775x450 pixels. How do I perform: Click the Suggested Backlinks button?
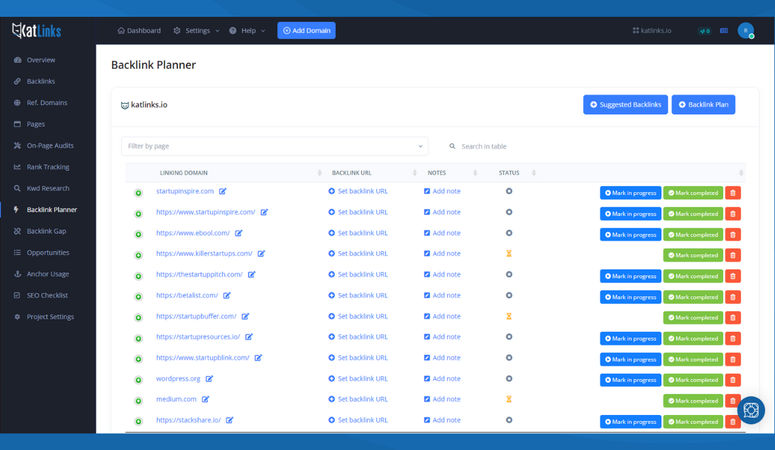coord(625,104)
